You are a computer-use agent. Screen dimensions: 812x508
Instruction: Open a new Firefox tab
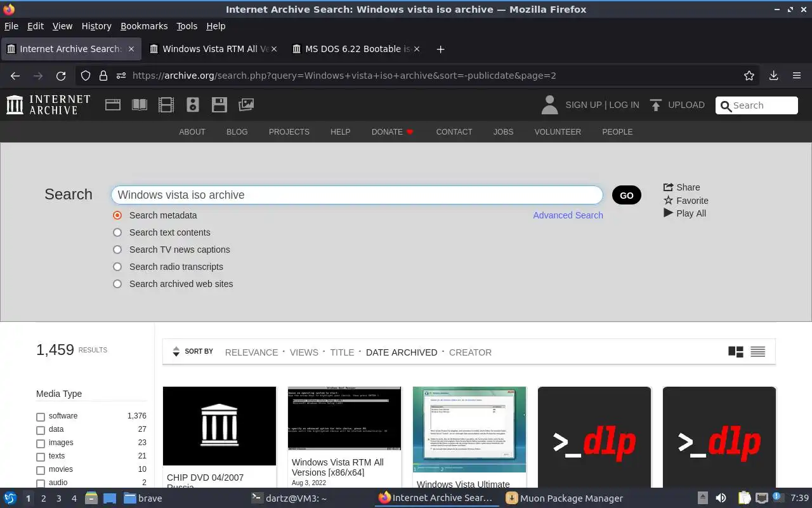pyautogui.click(x=440, y=49)
